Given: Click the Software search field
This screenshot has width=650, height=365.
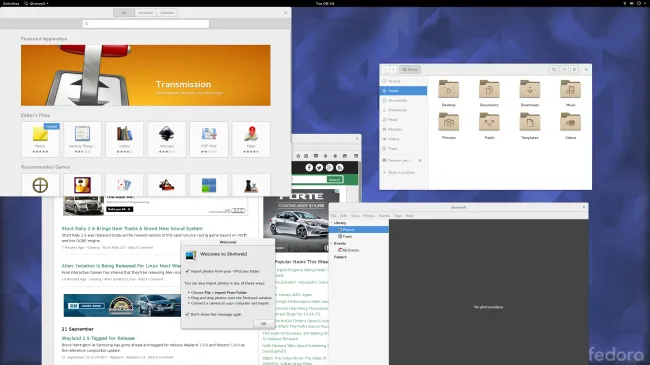Looking at the screenshot, I should pos(146,24).
